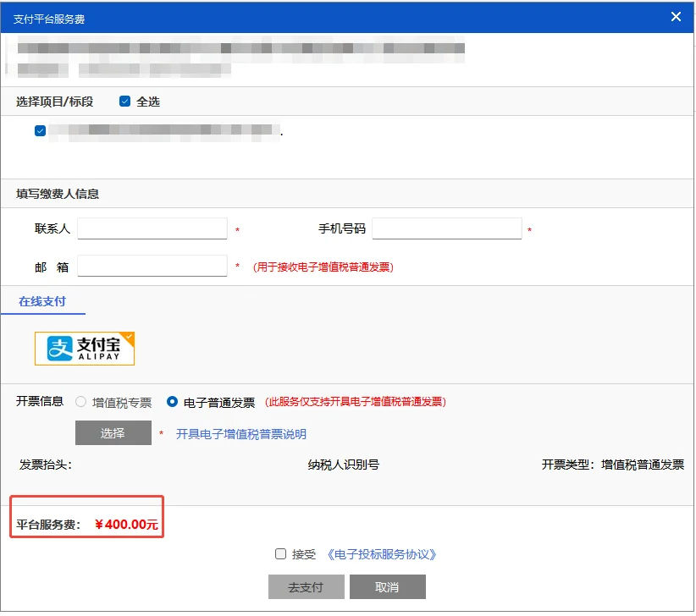This screenshot has height=616, width=696.
Task: Click the 取消 cancel button
Action: pos(388,586)
